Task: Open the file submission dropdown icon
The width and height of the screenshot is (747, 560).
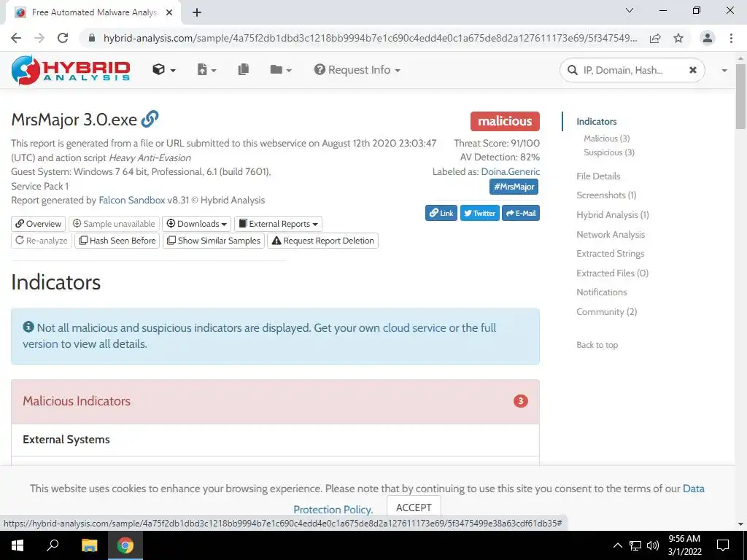Action: click(x=206, y=70)
